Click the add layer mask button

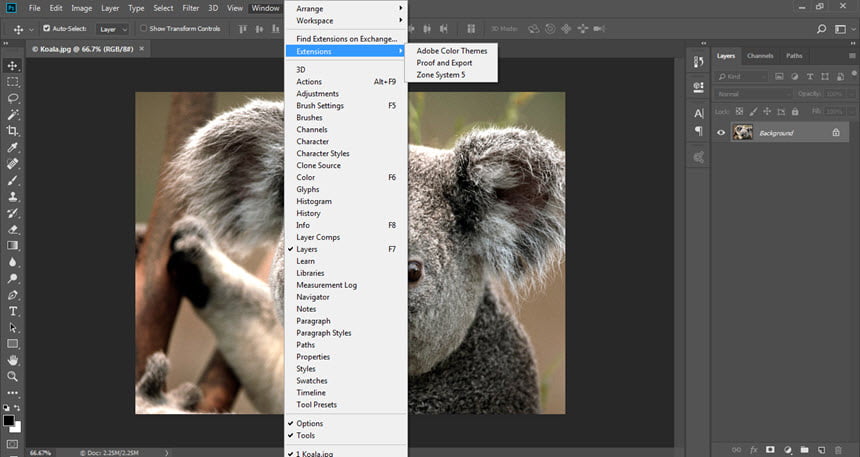pyautogui.click(x=770, y=450)
